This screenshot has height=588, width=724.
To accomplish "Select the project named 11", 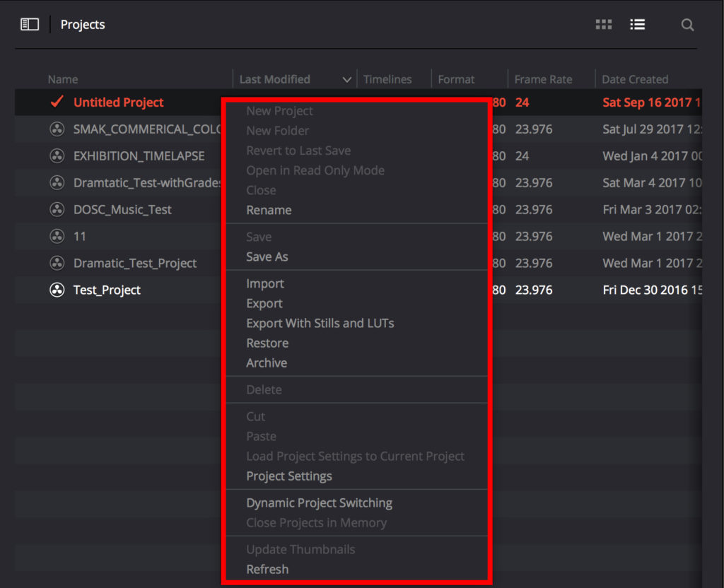I will [80, 236].
